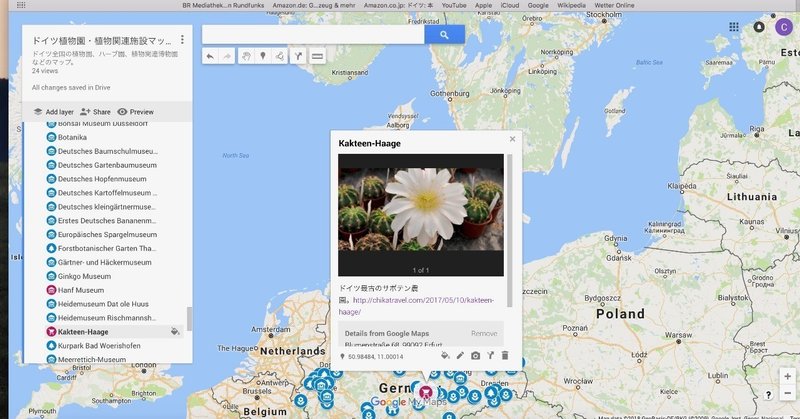
Task: Select Gärtner- und Häckermuseum entry
Action: (105, 262)
